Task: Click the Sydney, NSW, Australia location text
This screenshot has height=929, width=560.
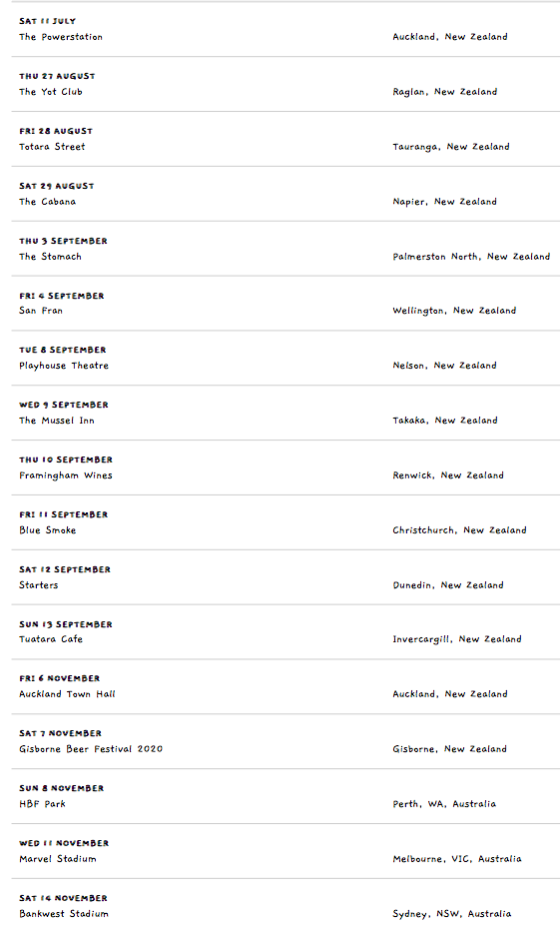Action: coord(451,914)
